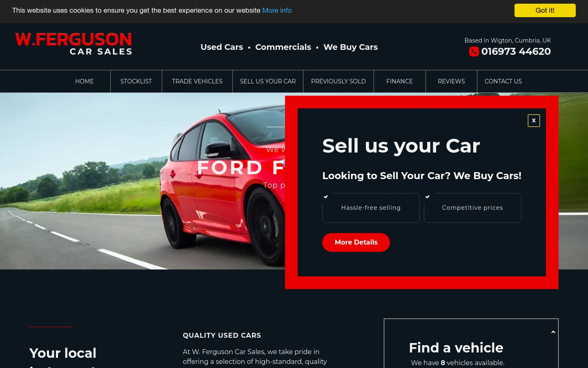Image resolution: width=588 pixels, height=368 pixels.
Task: Dismiss cookie banner with Got it!
Action: [545, 10]
